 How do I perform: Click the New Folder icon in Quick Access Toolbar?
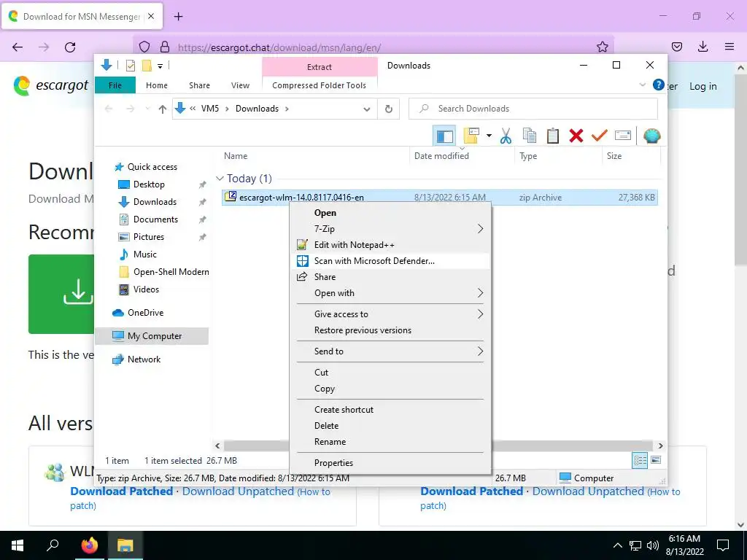147,66
